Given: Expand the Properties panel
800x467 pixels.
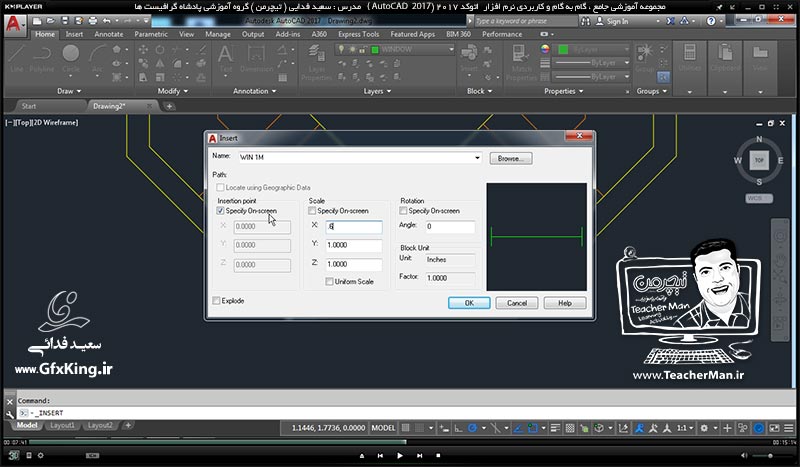Looking at the screenshot, I should [564, 91].
